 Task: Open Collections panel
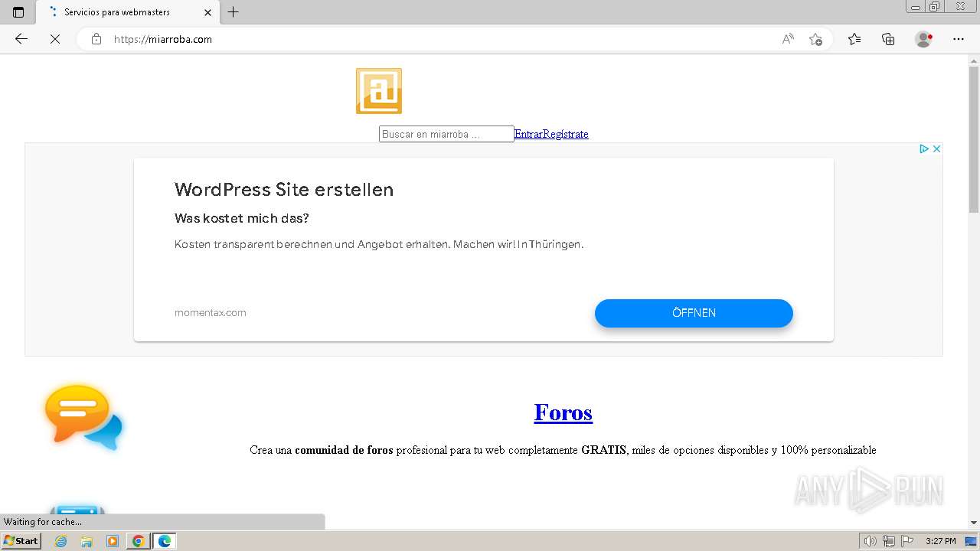[x=888, y=39]
